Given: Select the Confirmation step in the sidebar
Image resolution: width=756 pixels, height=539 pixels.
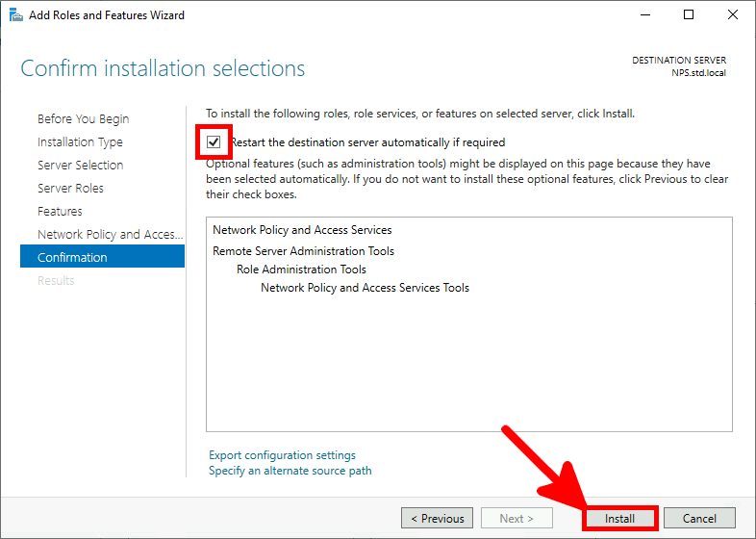Looking at the screenshot, I should coord(72,258).
